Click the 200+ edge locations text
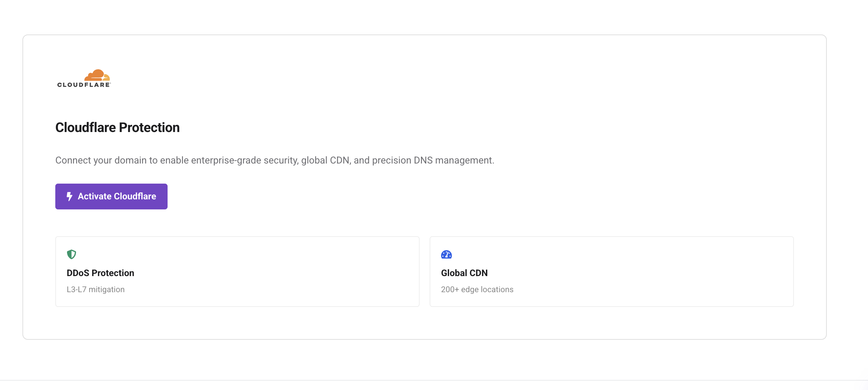 tap(477, 289)
